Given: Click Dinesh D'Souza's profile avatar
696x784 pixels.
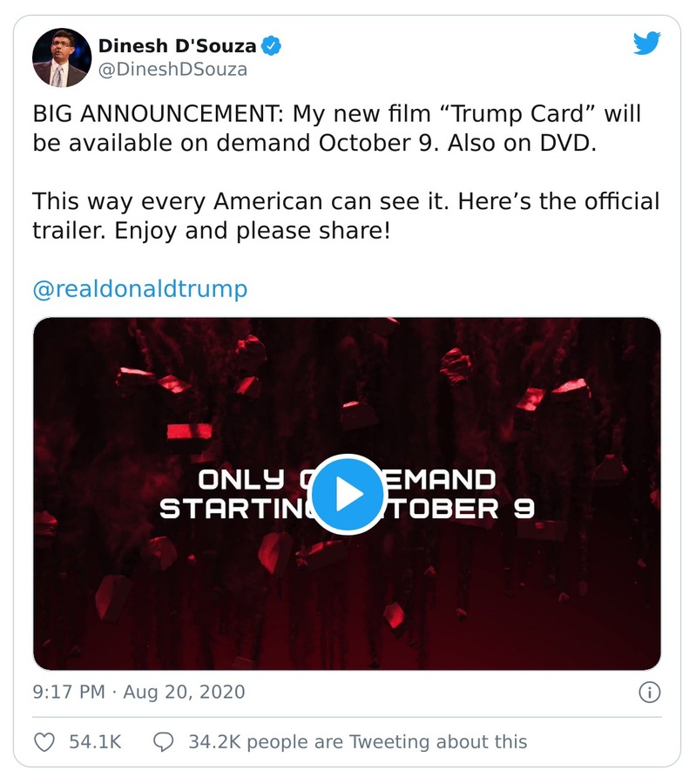Looking at the screenshot, I should (x=62, y=57).
